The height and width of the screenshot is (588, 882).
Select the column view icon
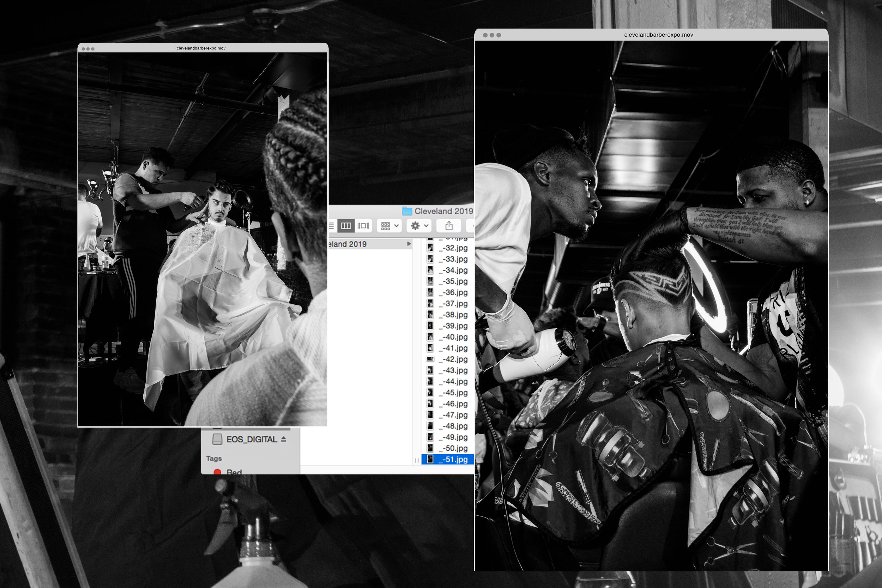(x=346, y=226)
